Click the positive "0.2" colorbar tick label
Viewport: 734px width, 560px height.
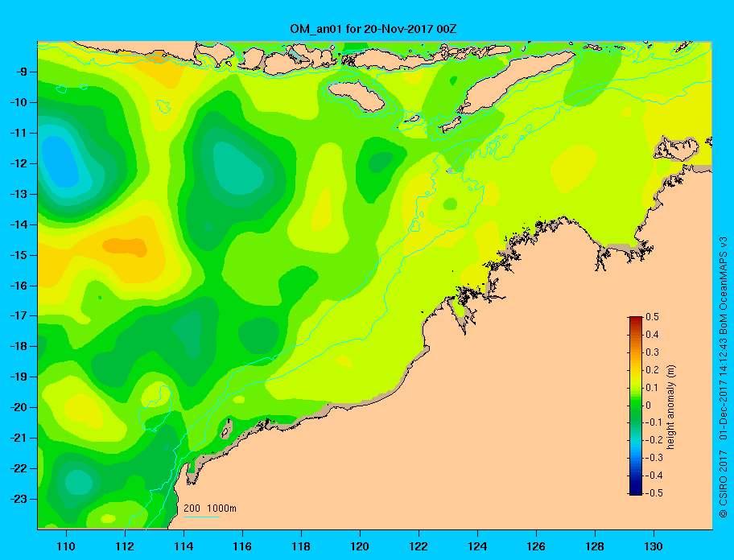pyautogui.click(x=652, y=370)
